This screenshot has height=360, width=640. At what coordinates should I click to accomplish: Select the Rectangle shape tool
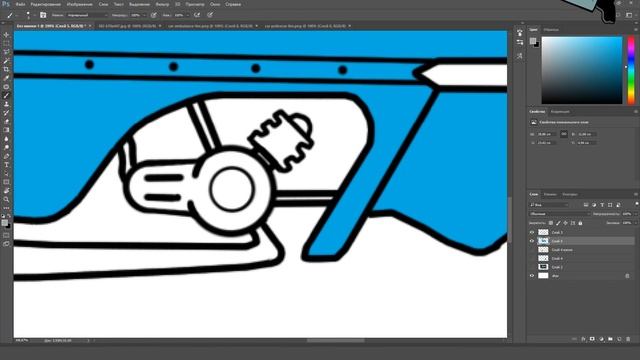(x=6, y=182)
